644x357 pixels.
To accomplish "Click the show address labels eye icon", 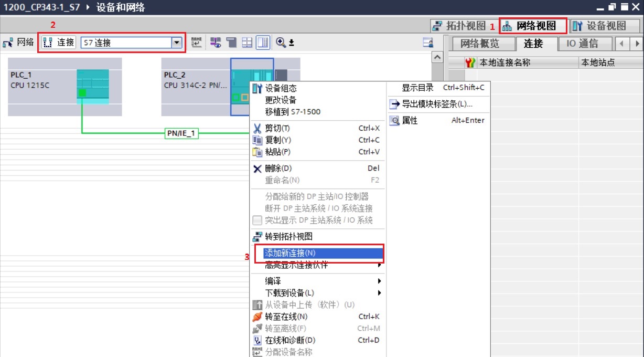I will [216, 43].
